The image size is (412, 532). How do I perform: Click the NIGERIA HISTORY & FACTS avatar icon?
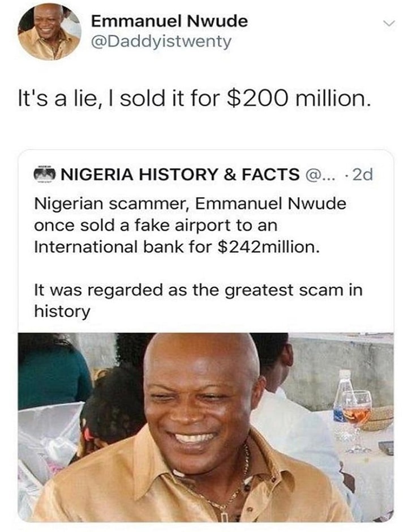(x=44, y=174)
